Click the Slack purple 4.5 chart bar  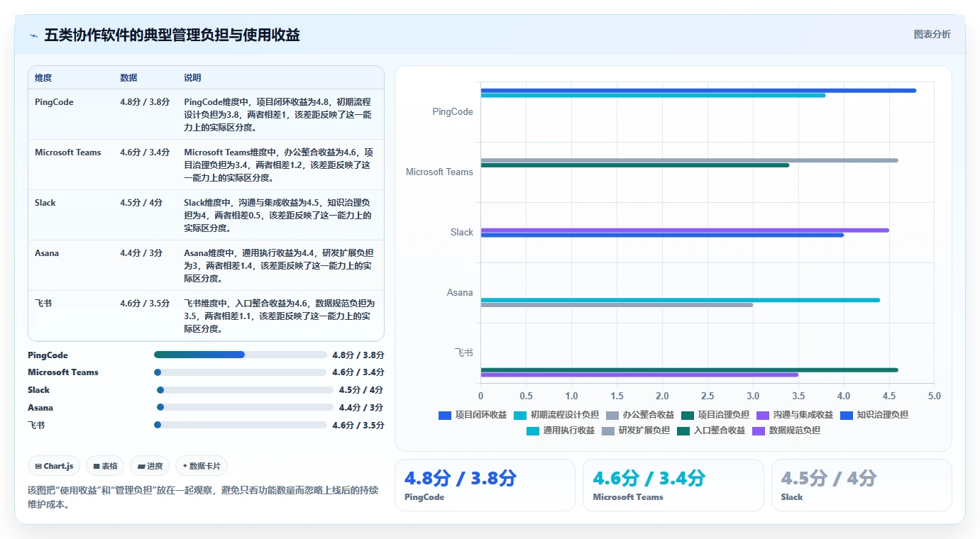point(685,230)
